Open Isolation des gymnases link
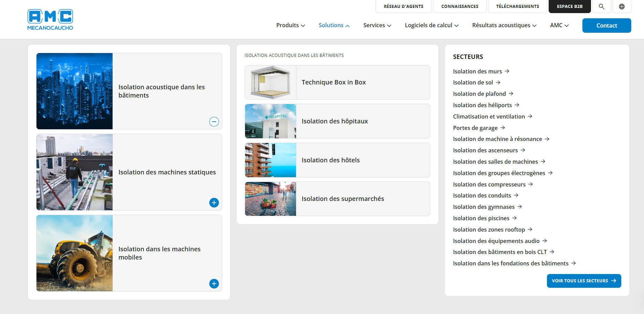The height and width of the screenshot is (314, 644). tap(488, 207)
